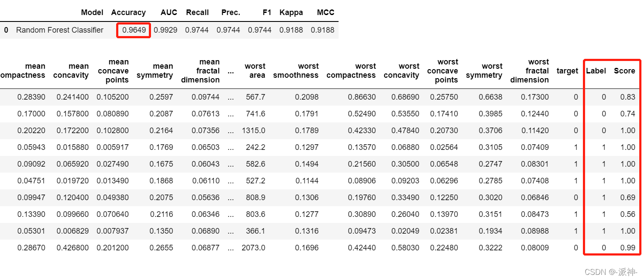
Task: Click the Kappa column header
Action: (x=291, y=12)
